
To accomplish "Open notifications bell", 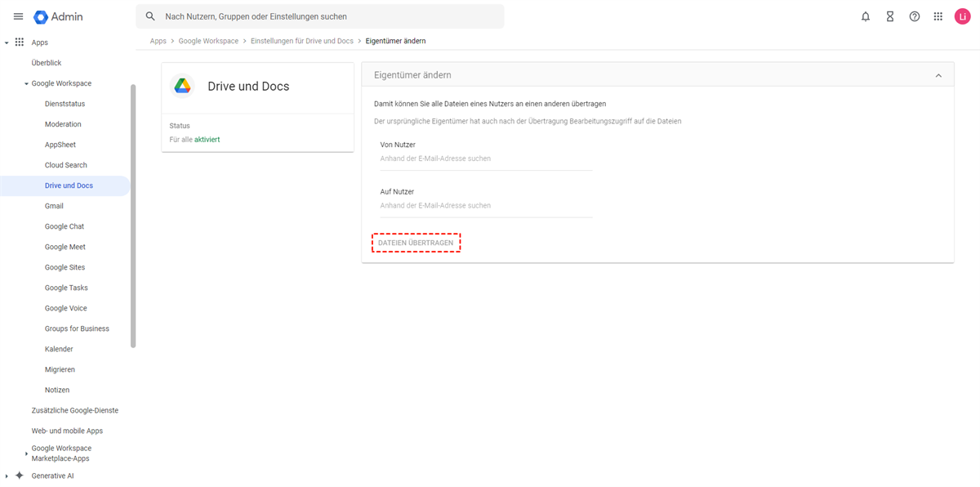I will (x=866, y=16).
